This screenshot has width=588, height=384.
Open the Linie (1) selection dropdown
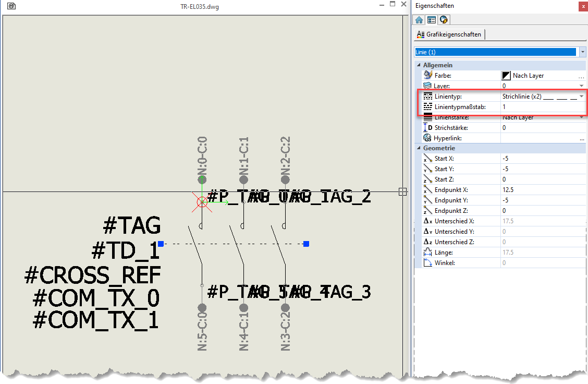tap(582, 52)
